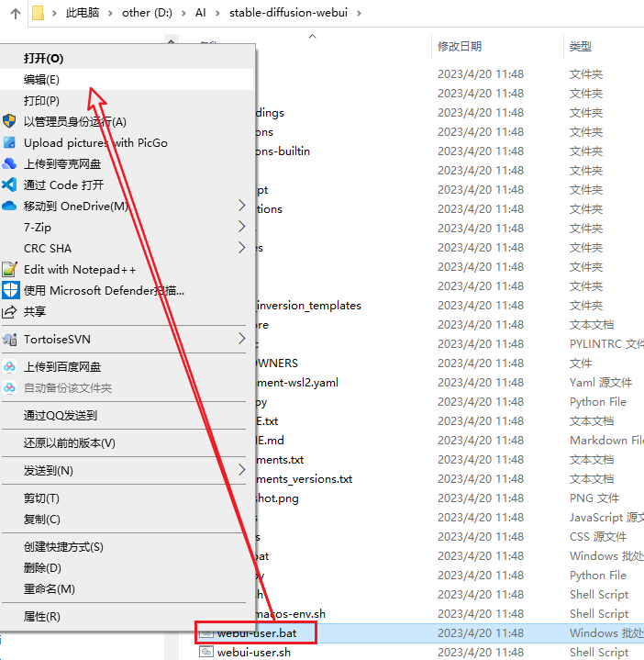644x660 pixels.
Task: Click the folder icon in address bar
Action: click(38, 13)
